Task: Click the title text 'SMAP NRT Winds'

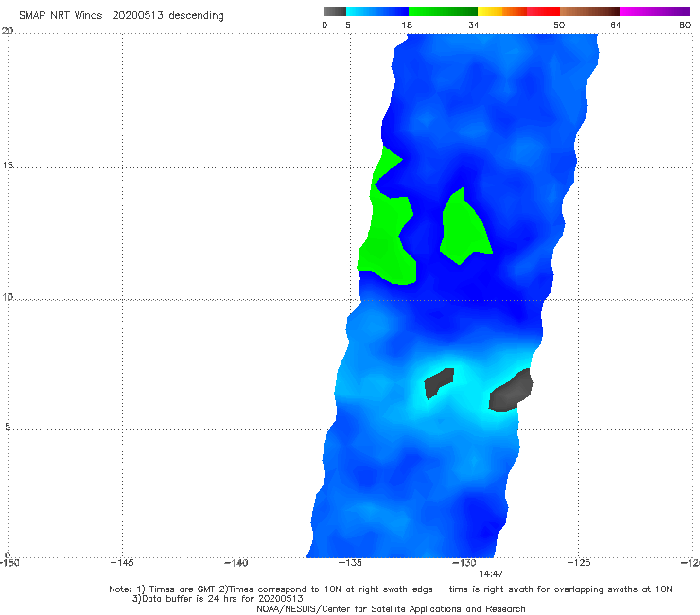Action: [x=61, y=15]
